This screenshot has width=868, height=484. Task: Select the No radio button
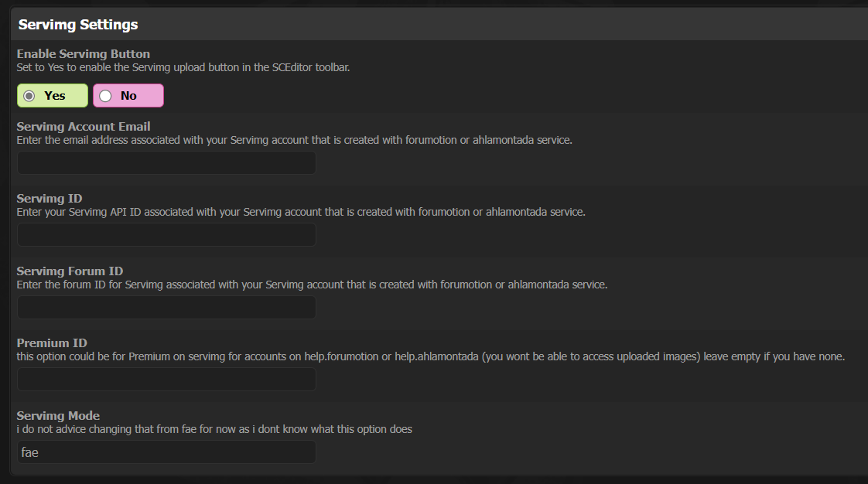click(x=105, y=96)
